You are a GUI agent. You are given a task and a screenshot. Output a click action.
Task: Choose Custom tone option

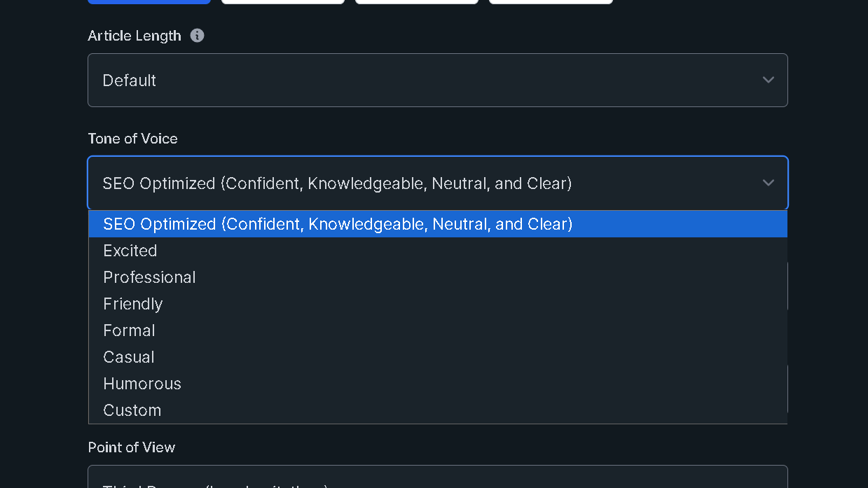click(x=132, y=410)
